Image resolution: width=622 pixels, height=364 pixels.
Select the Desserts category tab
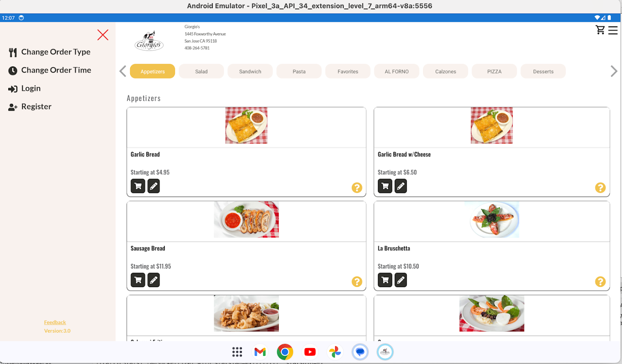(543, 71)
